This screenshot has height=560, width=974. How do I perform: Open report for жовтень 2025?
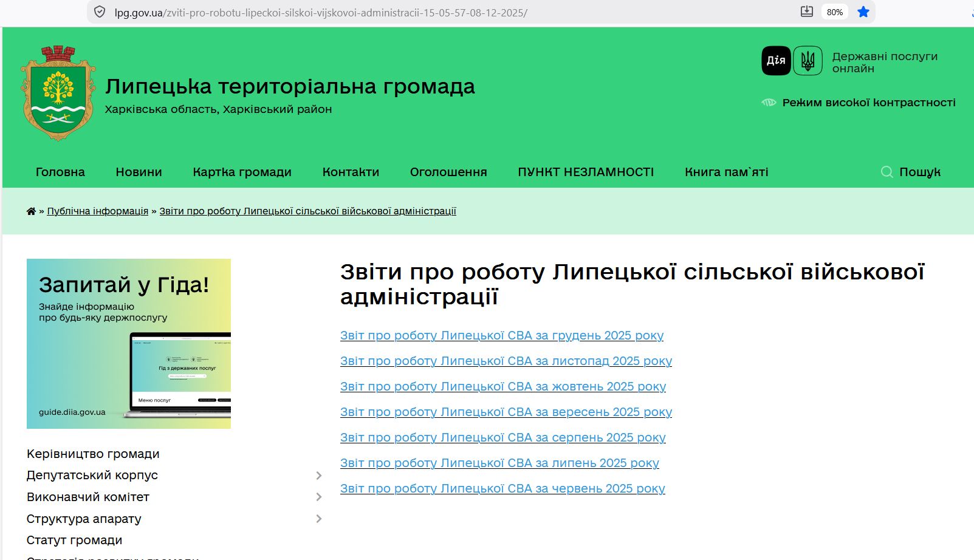click(x=503, y=386)
